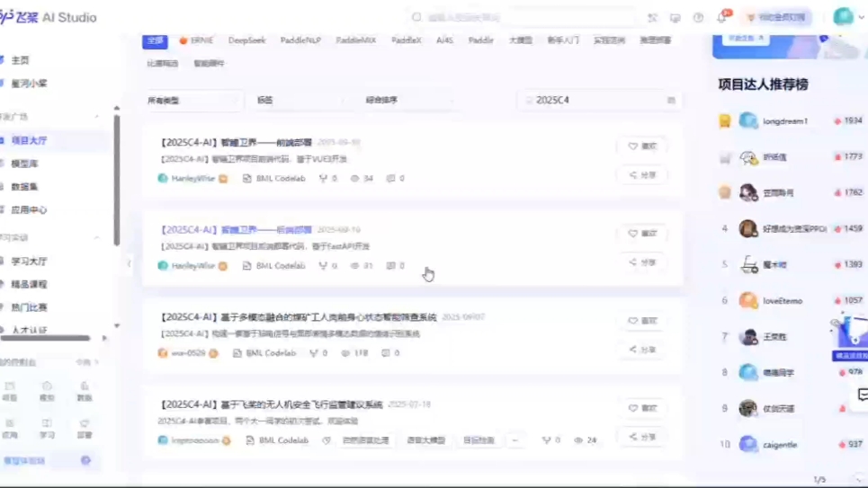
Task: Share the 煤矿工人 project
Action: (642, 350)
